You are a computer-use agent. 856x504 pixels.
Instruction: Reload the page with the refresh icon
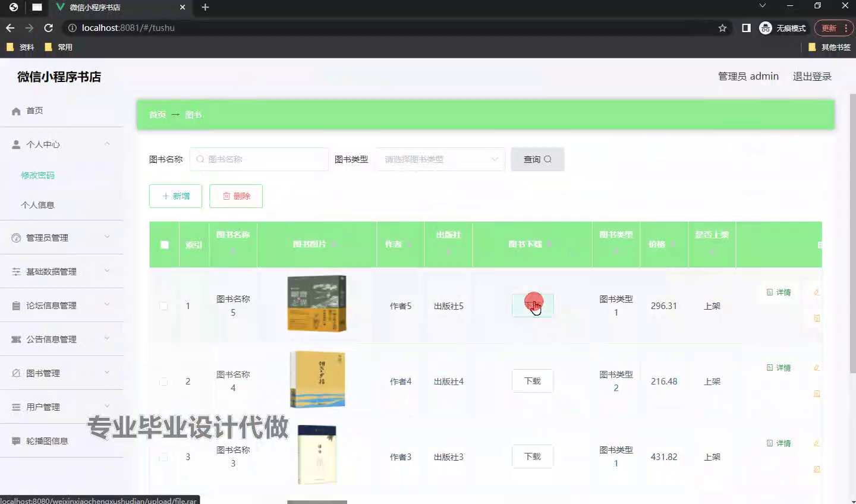(49, 28)
